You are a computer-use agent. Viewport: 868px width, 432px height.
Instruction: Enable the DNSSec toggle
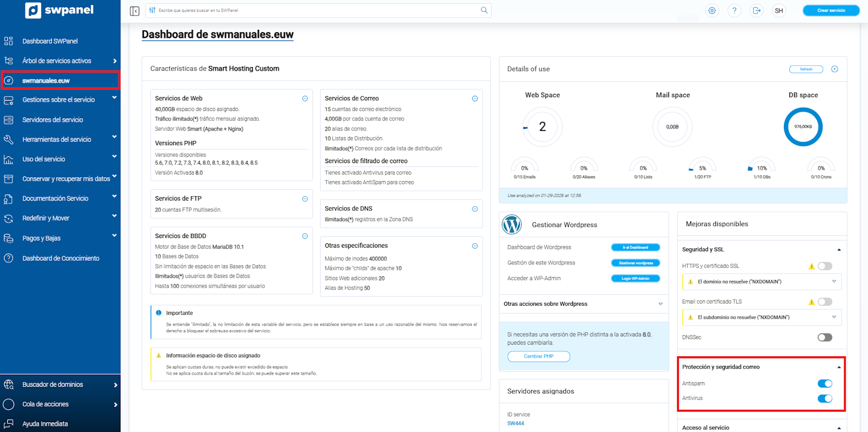point(825,338)
